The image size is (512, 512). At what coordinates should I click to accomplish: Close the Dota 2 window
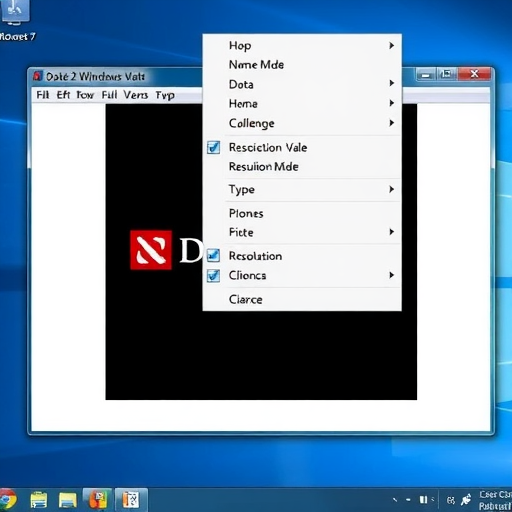point(475,74)
